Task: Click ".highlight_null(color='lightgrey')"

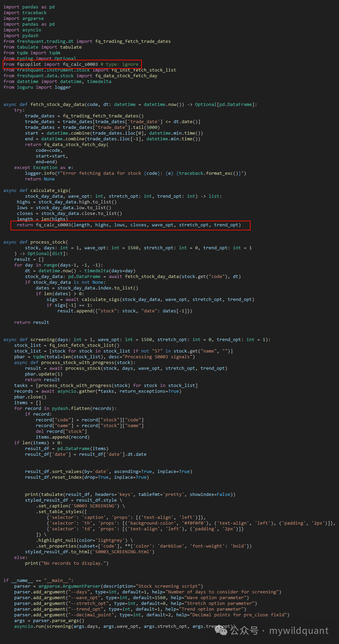Action: [82, 540]
